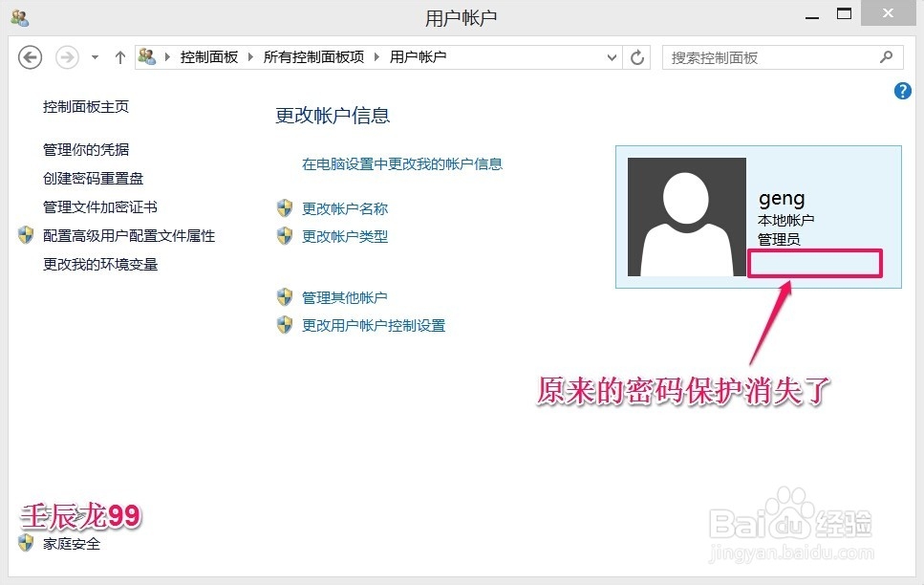Click the help question mark icon

coord(902,91)
